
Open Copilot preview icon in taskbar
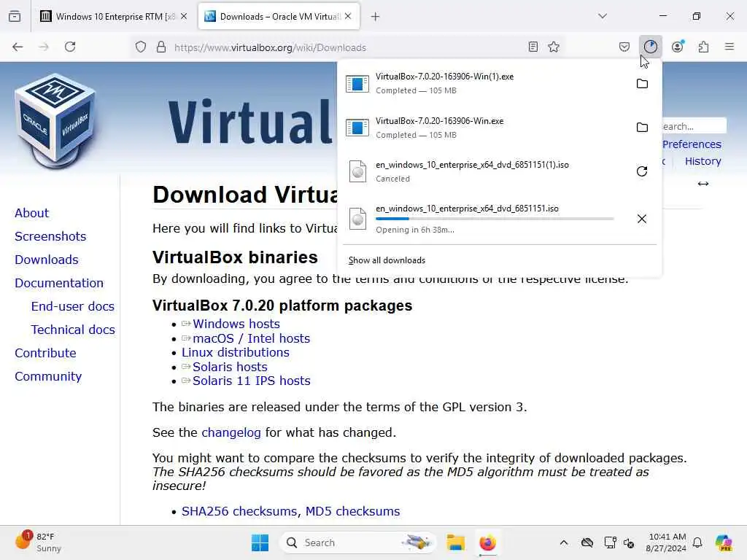pos(723,542)
